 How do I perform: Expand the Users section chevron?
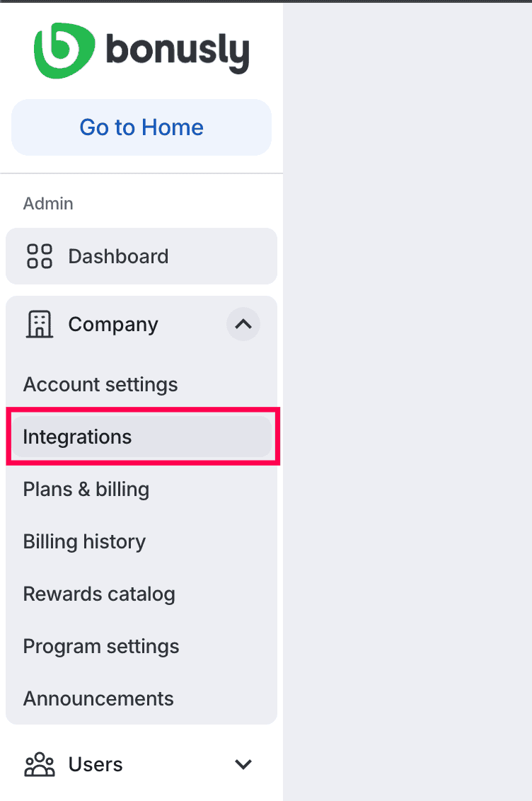click(x=243, y=764)
